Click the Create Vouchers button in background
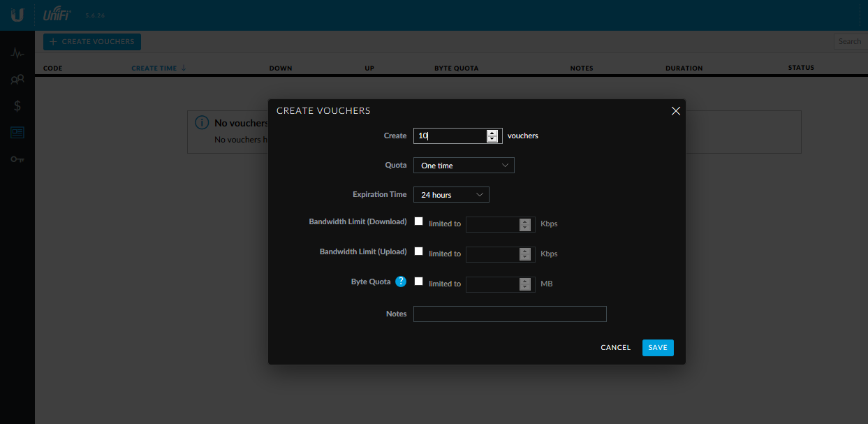The height and width of the screenshot is (424, 868). click(92, 42)
